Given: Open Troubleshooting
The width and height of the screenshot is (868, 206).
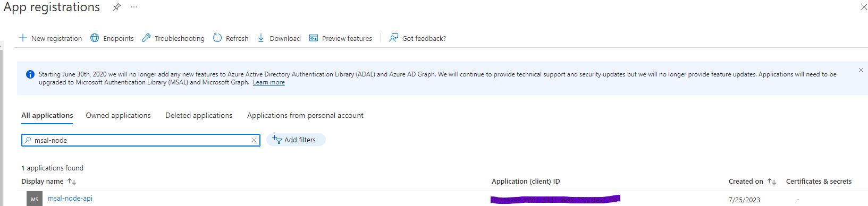Looking at the screenshot, I should (x=173, y=38).
